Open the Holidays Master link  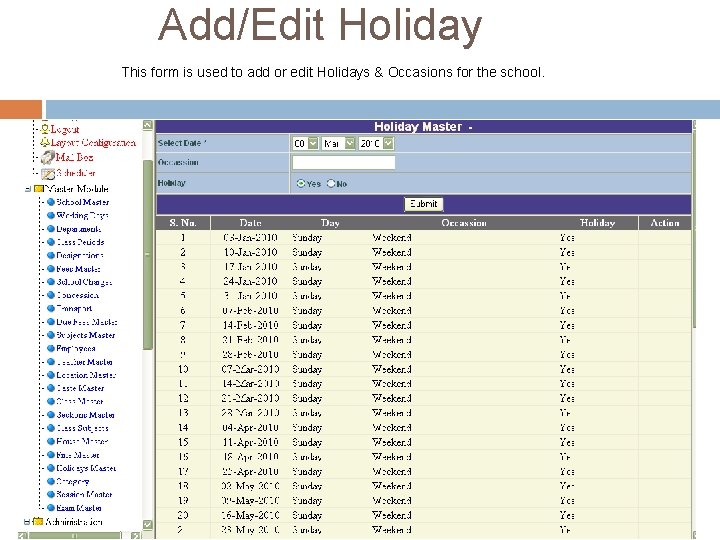(86, 468)
